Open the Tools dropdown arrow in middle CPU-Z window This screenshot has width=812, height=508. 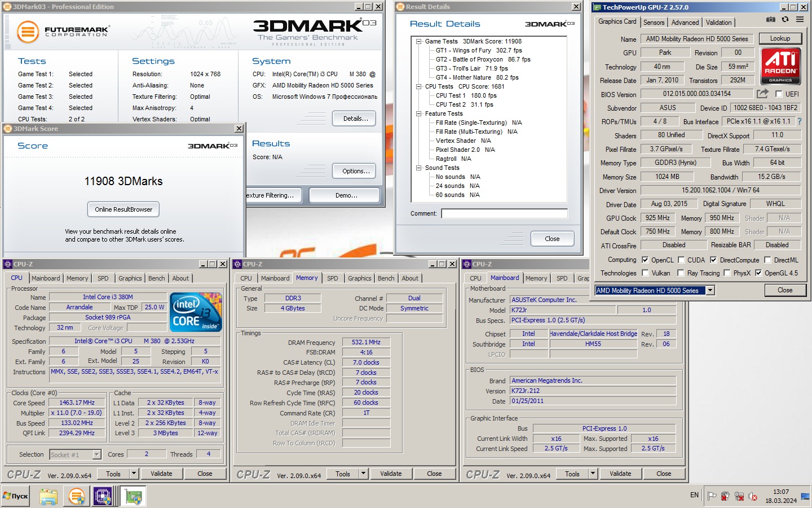(363, 474)
